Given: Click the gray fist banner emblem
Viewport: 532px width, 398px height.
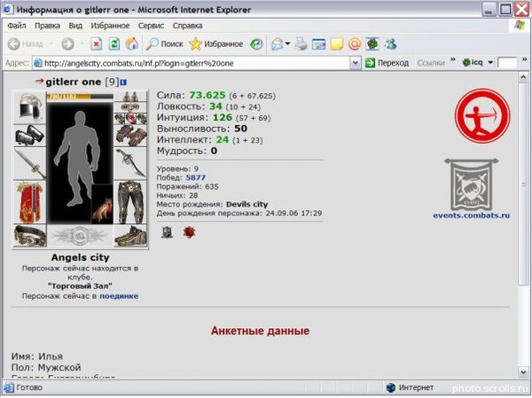Looking at the screenshot, I should click(x=472, y=185).
